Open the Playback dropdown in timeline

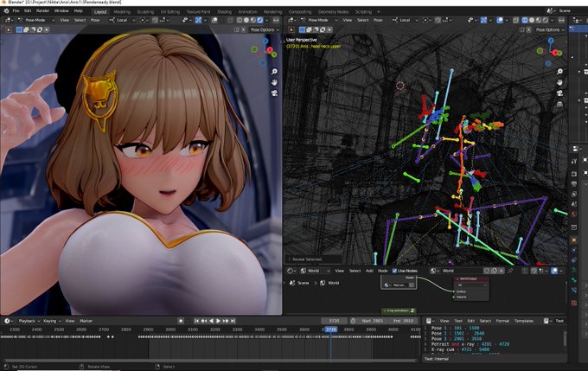coord(29,321)
